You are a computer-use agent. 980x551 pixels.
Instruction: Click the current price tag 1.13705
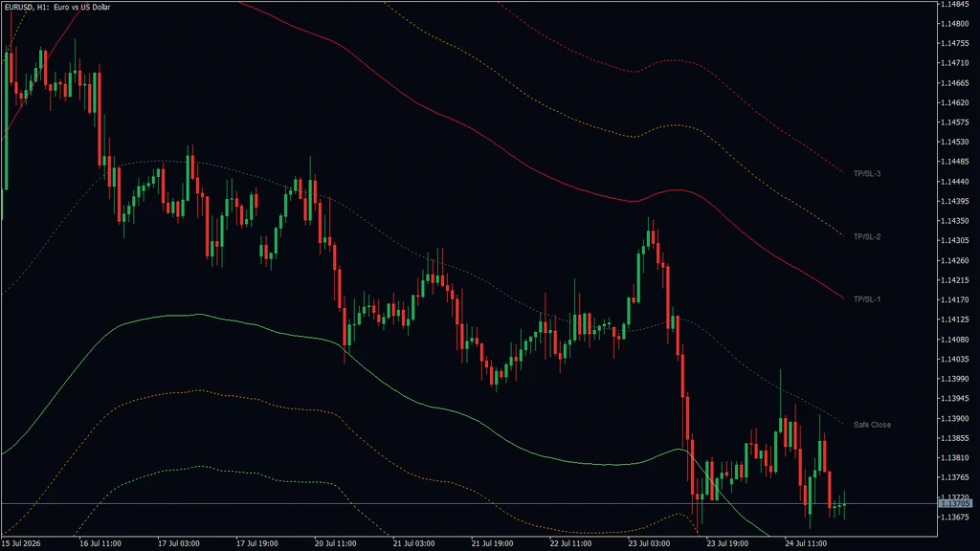pos(956,503)
